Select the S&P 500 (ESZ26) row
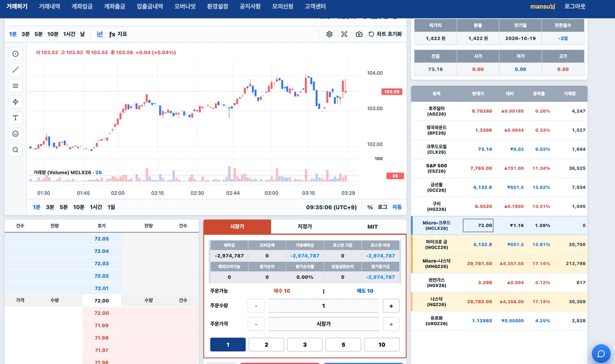This screenshot has width=615, height=364. pyautogui.click(x=499, y=168)
